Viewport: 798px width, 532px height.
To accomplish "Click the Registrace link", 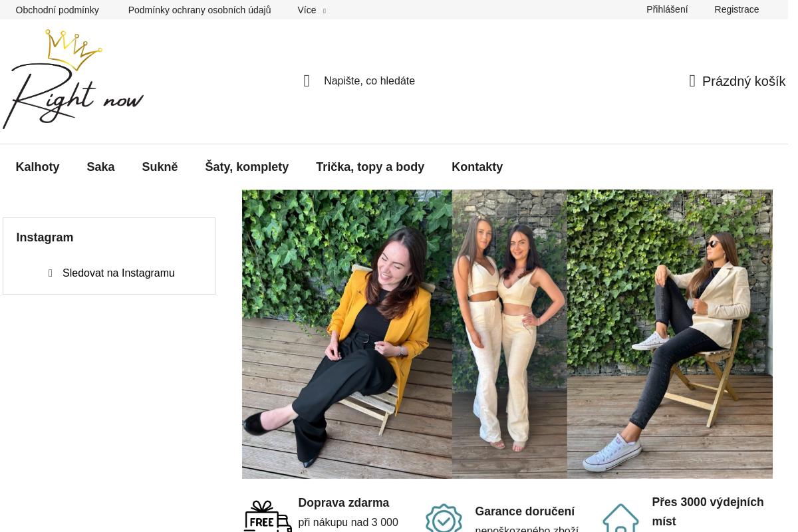I will pos(736,9).
